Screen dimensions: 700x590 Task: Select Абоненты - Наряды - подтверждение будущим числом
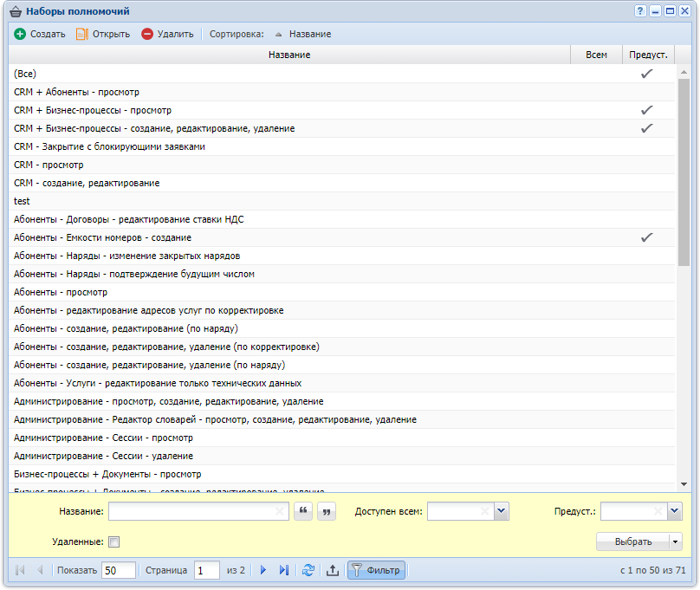[x=341, y=274]
